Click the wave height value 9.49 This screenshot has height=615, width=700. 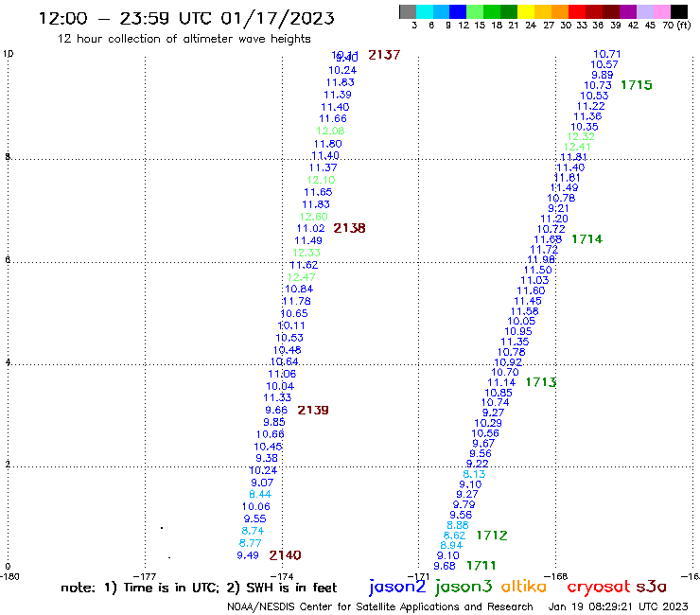pyautogui.click(x=248, y=555)
